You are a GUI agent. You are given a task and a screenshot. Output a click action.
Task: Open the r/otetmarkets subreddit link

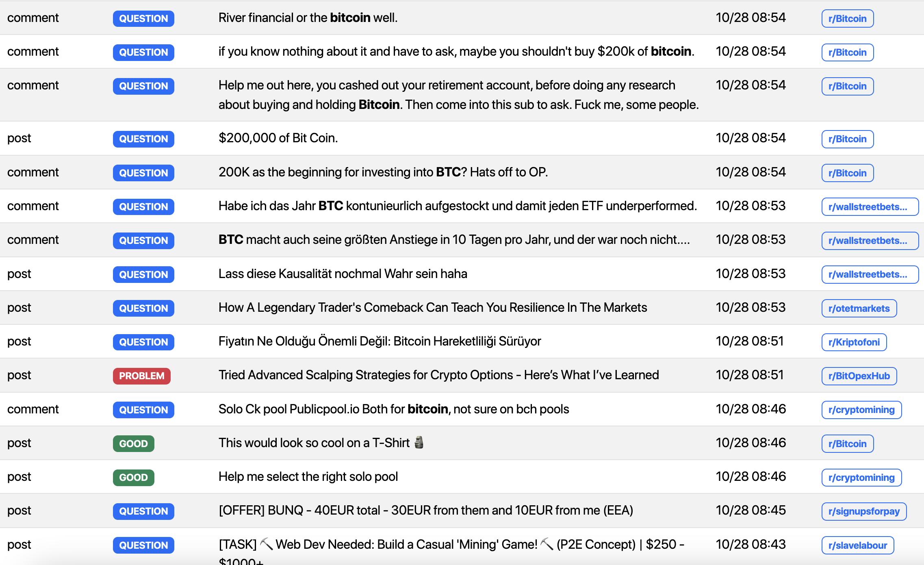[x=859, y=309]
